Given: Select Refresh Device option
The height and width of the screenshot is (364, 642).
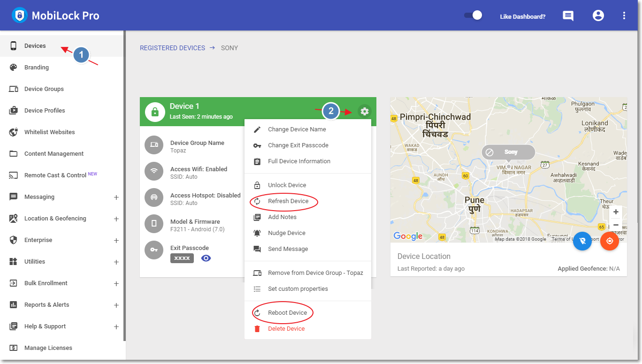Looking at the screenshot, I should 308,201.
